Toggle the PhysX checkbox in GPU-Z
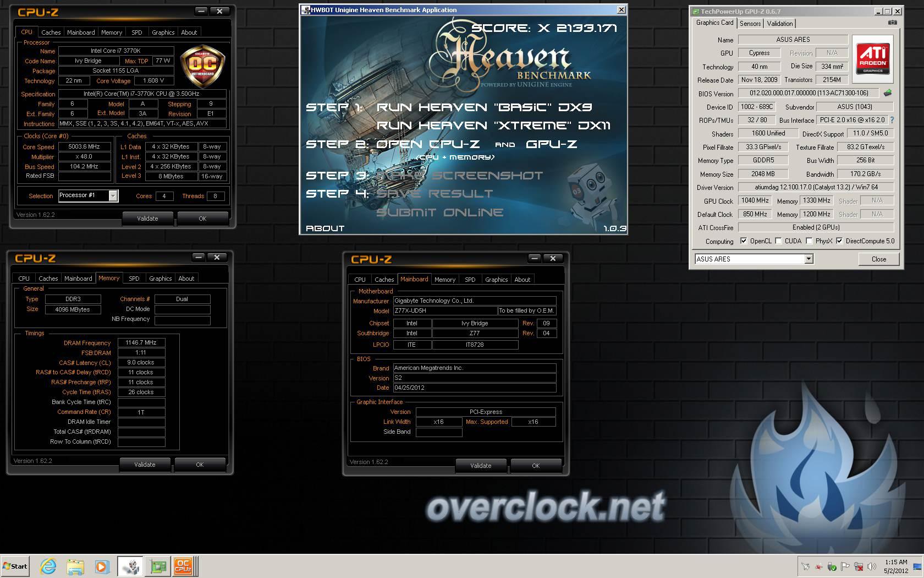The width and height of the screenshot is (924, 578). click(809, 241)
